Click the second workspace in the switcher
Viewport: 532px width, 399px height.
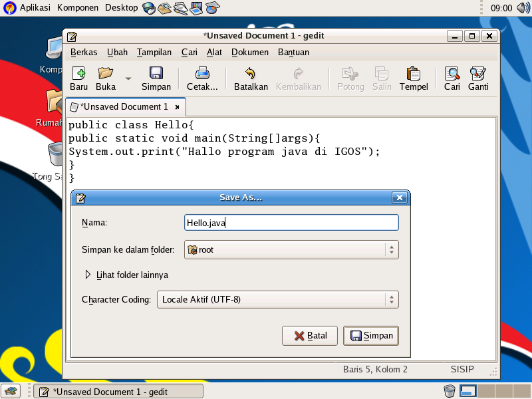click(x=486, y=391)
